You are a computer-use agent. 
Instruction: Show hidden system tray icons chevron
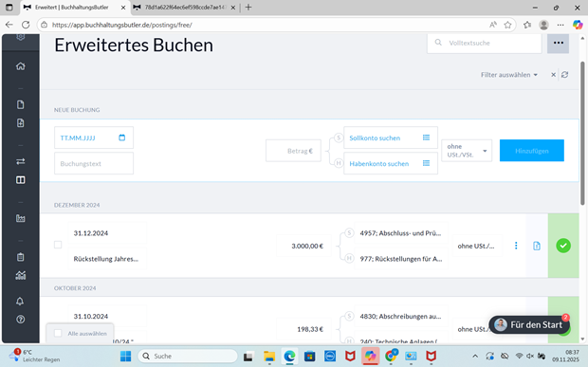click(475, 357)
